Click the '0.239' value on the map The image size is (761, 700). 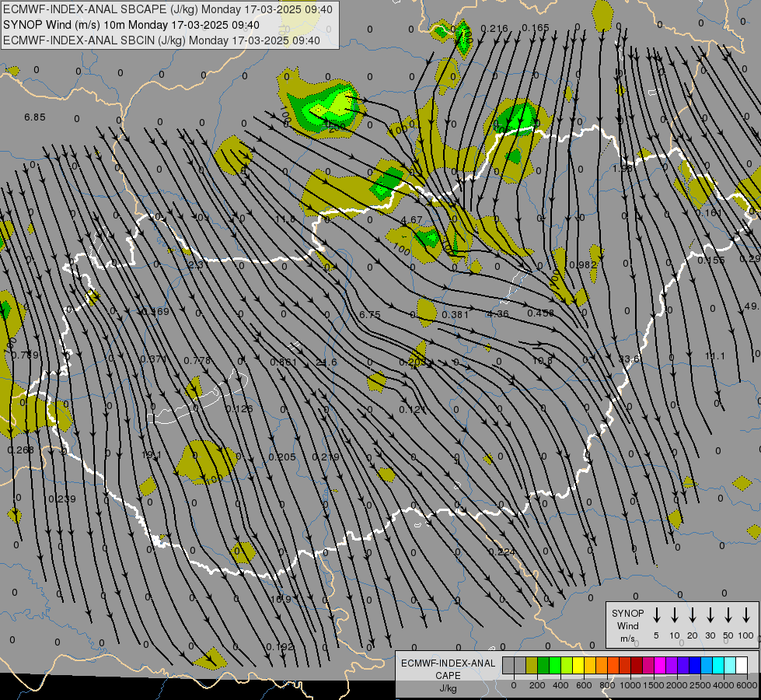[x=62, y=499]
